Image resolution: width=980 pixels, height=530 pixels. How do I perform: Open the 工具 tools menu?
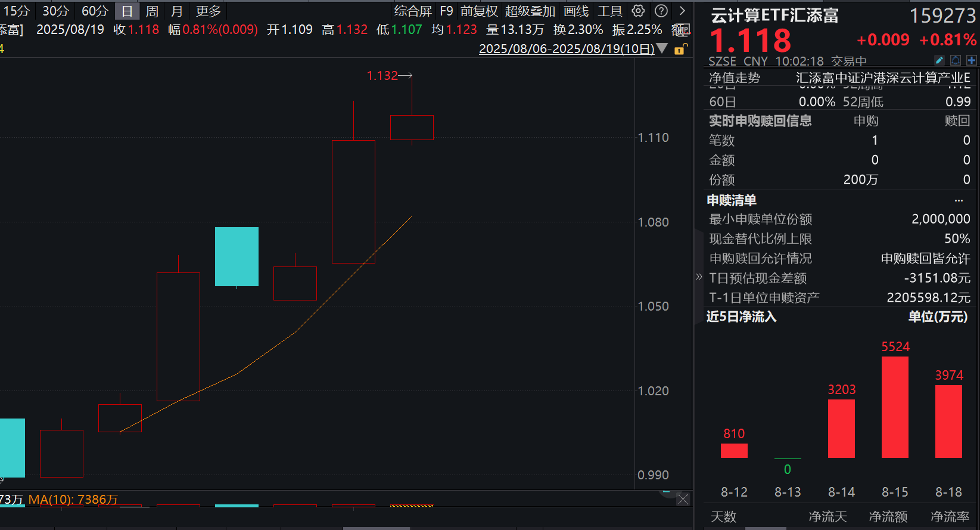(610, 11)
